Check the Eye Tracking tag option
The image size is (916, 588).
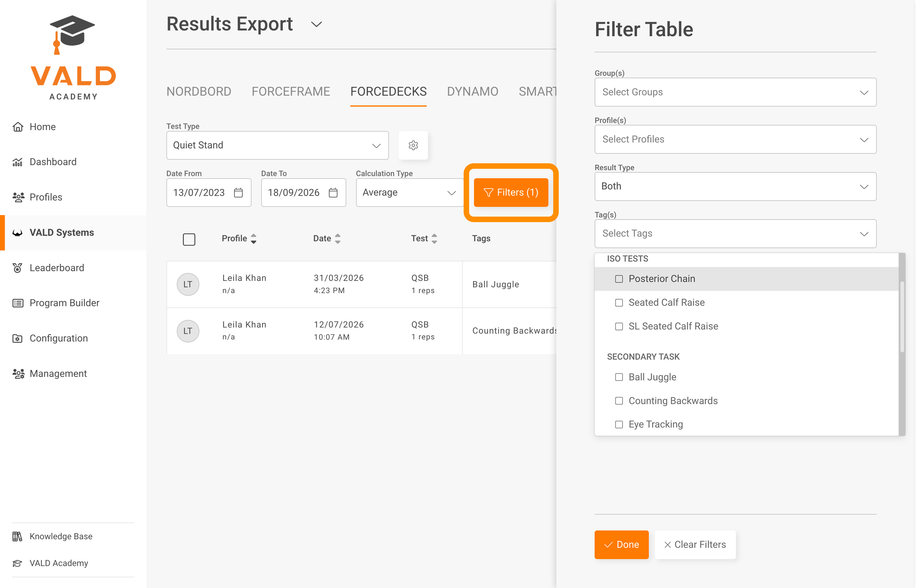click(x=619, y=425)
